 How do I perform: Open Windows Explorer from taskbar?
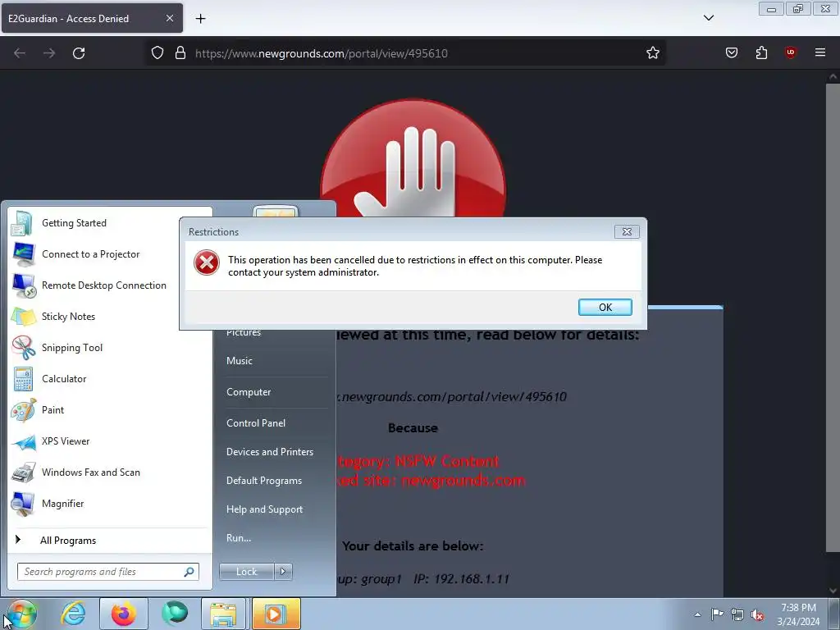click(x=223, y=614)
